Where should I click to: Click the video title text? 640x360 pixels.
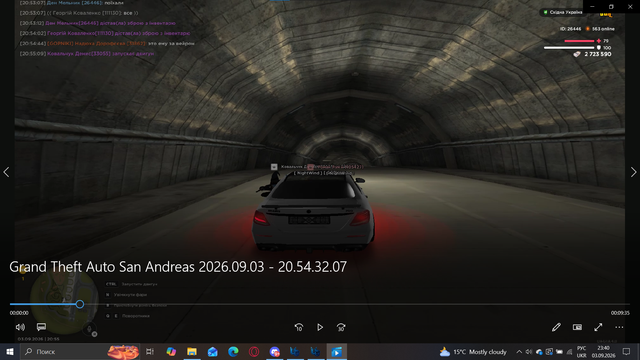pos(178,267)
